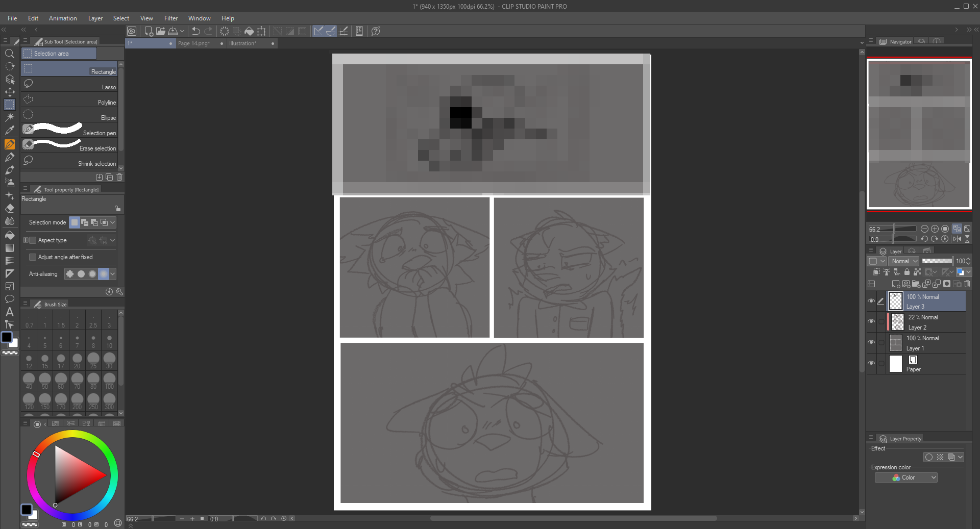Open the layer blending mode dropdown

(x=904, y=261)
